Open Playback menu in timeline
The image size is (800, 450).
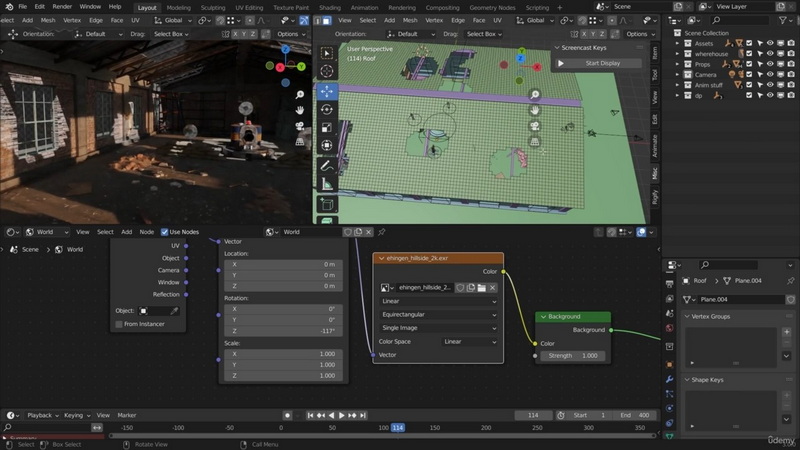42,415
